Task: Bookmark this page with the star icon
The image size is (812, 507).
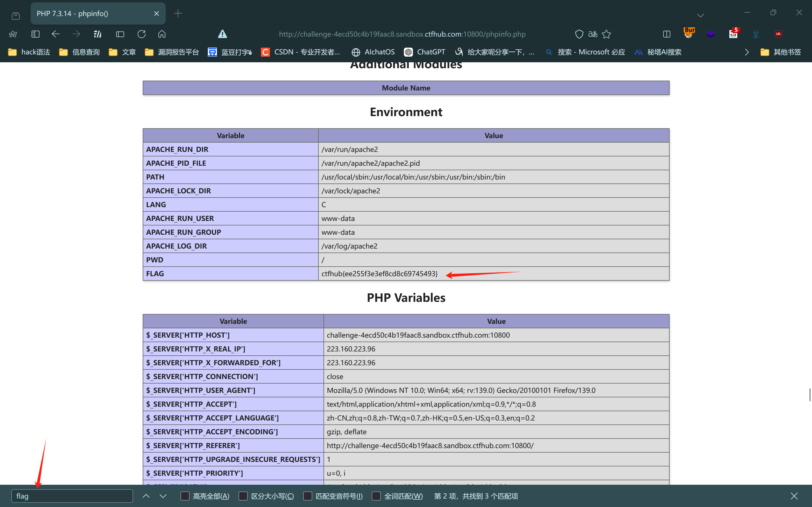Action: tap(606, 34)
